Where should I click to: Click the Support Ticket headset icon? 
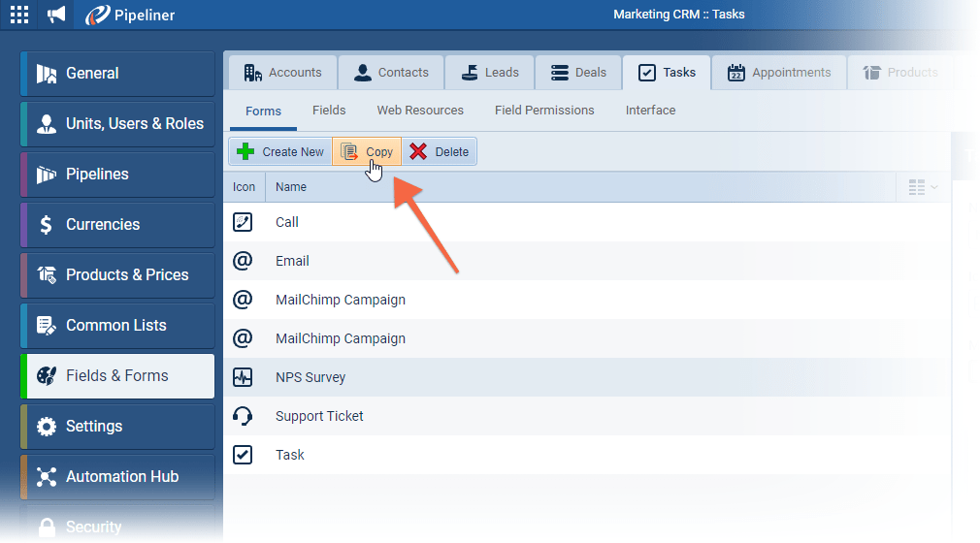click(x=243, y=416)
